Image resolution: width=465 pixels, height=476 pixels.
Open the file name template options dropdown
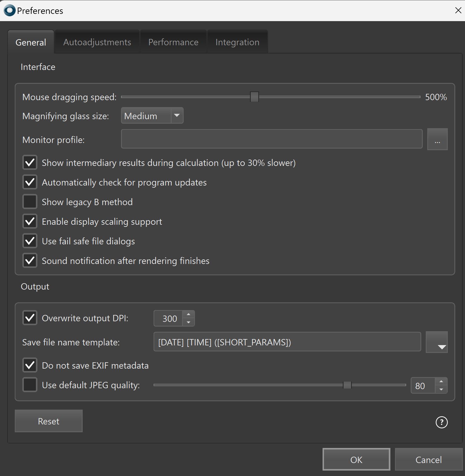[437, 342]
